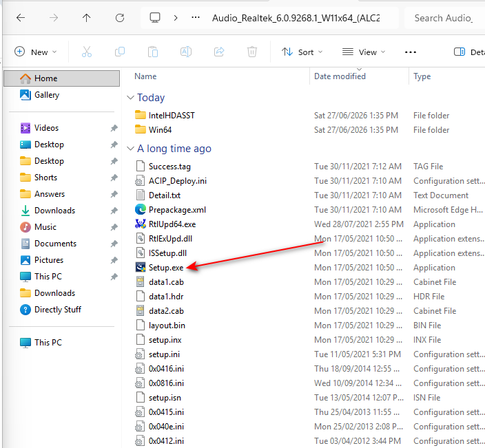Open the pinned Pictures folder
Viewport: 485px width, 448px height.
(x=49, y=260)
